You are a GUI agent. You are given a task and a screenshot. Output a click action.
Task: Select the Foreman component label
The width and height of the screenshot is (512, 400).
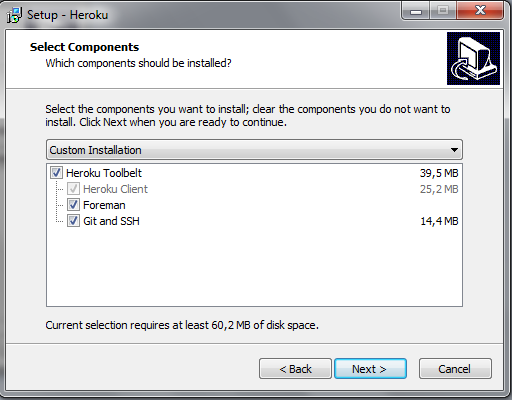104,205
